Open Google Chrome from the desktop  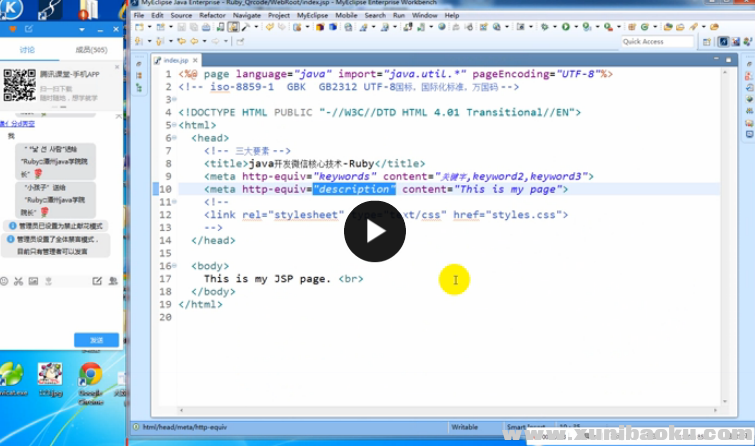[x=90, y=376]
